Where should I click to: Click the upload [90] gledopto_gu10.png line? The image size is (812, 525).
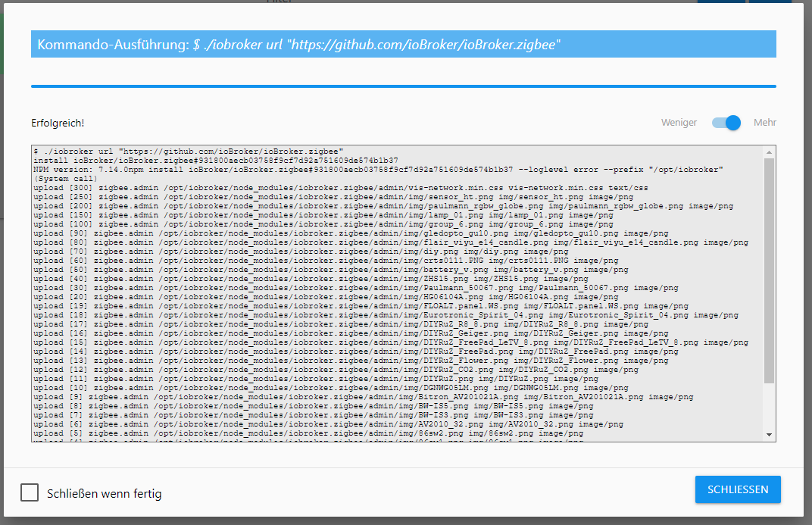(x=351, y=233)
